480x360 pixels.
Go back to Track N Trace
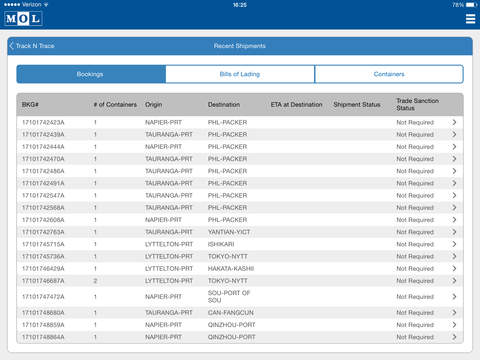[x=32, y=46]
